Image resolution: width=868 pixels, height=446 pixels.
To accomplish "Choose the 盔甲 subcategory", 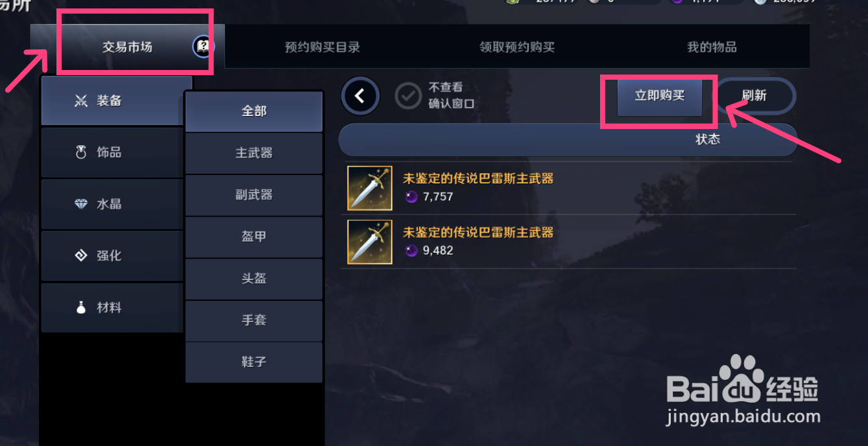I will 254,237.
